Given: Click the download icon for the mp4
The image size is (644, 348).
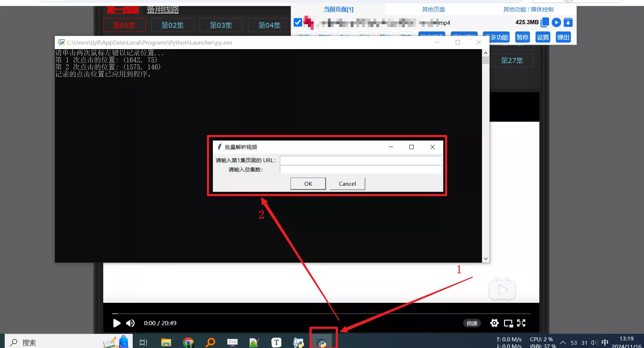Looking at the screenshot, I should [568, 22].
